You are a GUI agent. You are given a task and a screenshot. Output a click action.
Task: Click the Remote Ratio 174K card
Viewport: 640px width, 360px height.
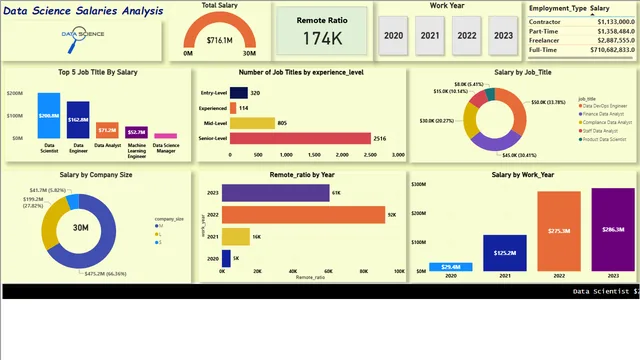pyautogui.click(x=322, y=31)
